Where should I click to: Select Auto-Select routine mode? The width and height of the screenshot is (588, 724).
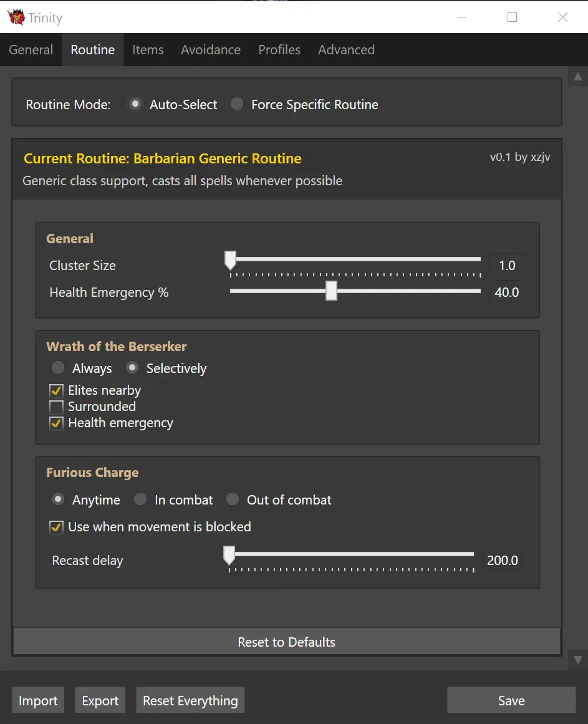(135, 104)
